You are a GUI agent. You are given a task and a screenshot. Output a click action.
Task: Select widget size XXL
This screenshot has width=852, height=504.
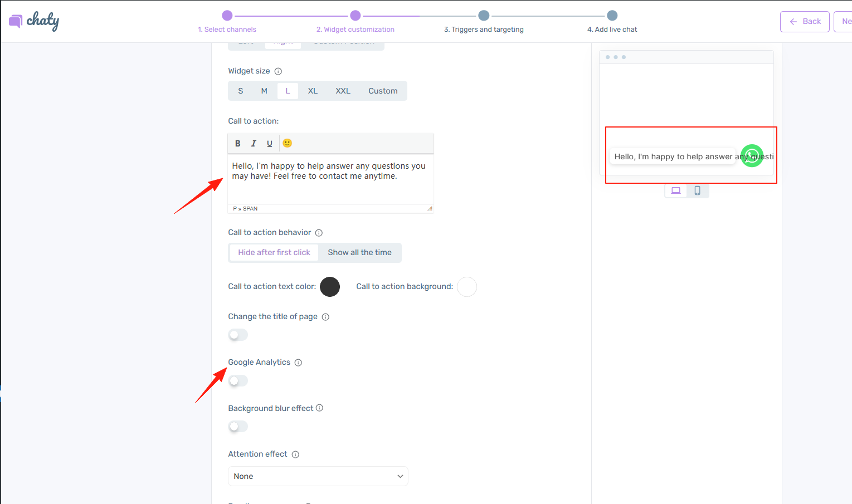tap(343, 91)
